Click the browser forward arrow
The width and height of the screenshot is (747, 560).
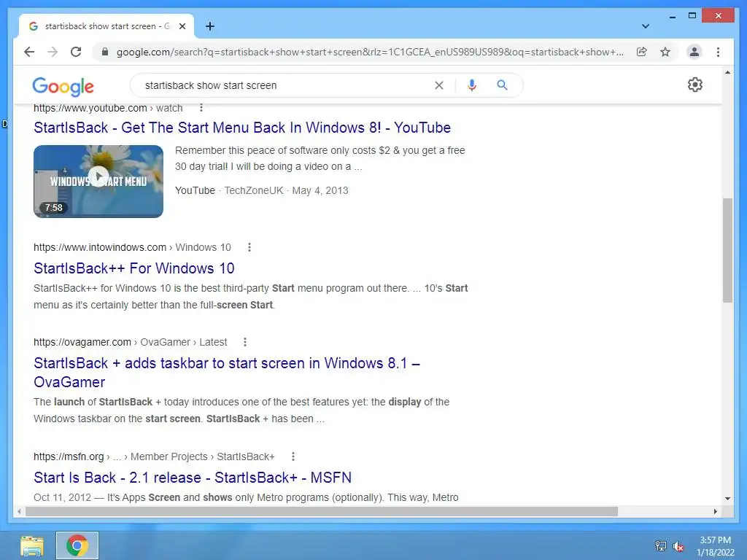53,52
